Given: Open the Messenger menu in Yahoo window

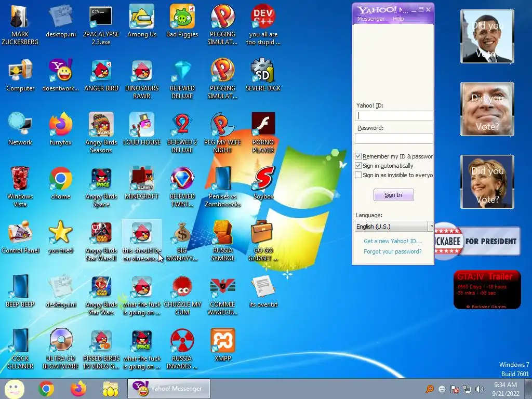Looking at the screenshot, I should [x=371, y=19].
